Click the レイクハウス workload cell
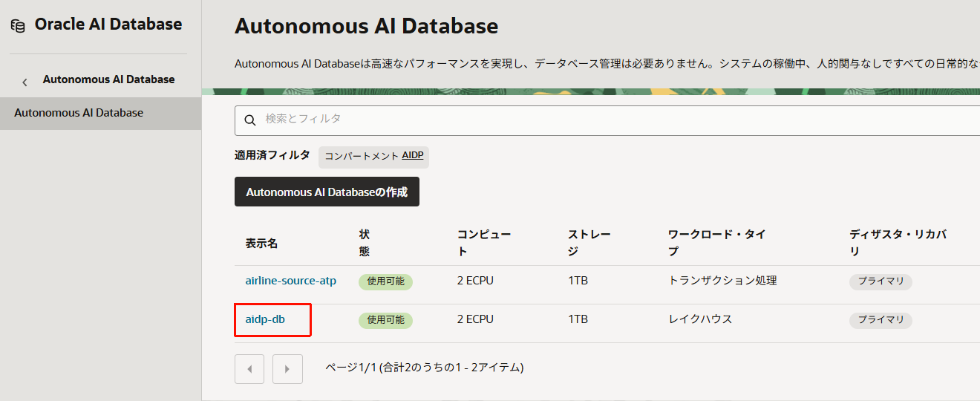The width and height of the screenshot is (980, 401). (x=700, y=319)
